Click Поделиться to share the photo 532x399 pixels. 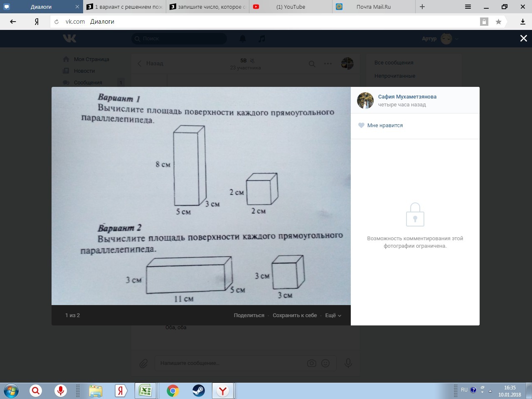pos(249,315)
